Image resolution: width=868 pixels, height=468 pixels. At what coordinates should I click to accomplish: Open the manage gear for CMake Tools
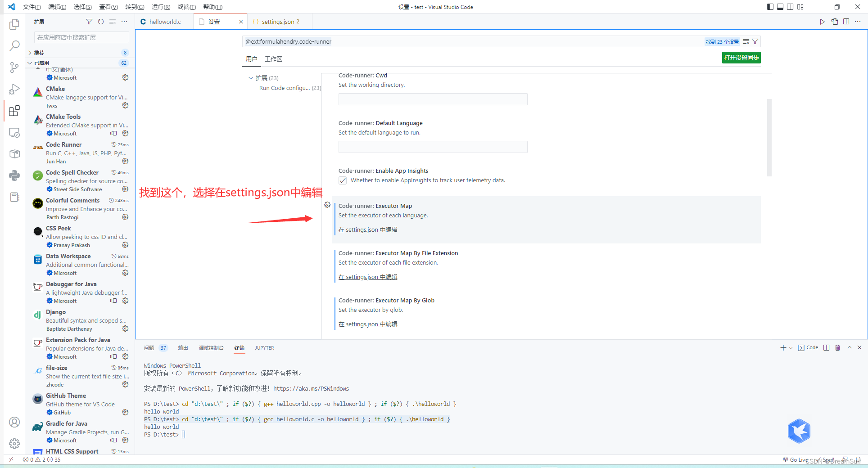[125, 133]
